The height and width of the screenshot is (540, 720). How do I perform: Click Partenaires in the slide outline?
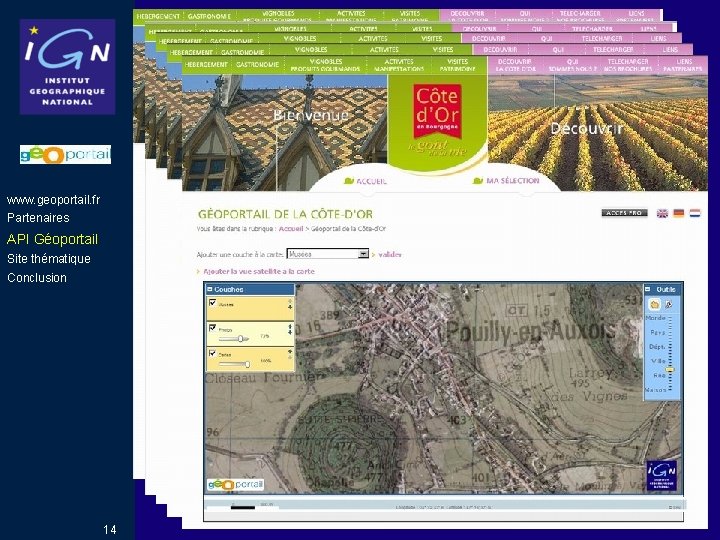(x=38, y=218)
